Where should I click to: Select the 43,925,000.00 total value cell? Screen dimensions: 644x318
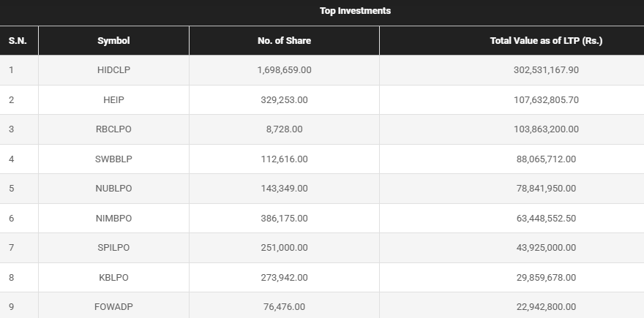[546, 248]
